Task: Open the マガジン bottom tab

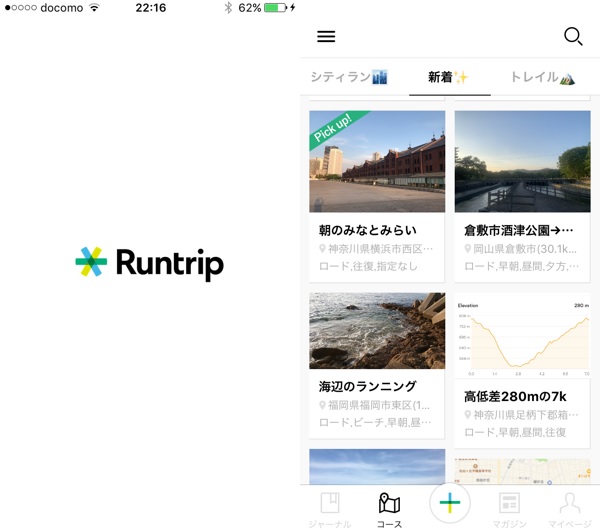Action: pos(509,510)
